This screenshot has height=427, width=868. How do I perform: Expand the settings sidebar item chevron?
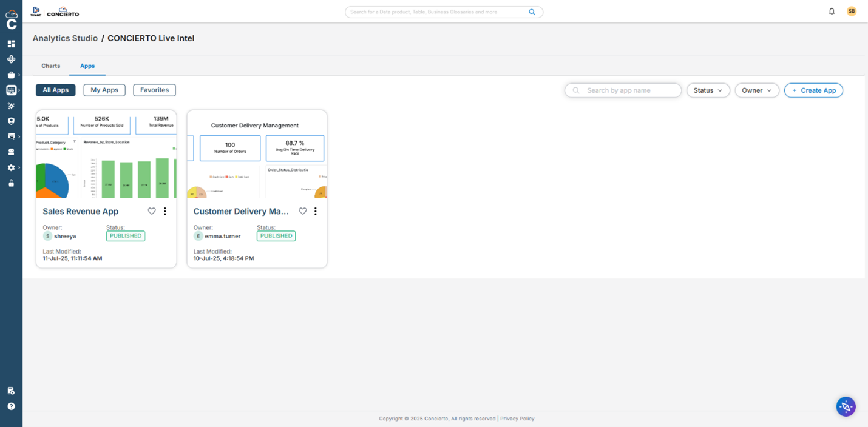[18, 167]
